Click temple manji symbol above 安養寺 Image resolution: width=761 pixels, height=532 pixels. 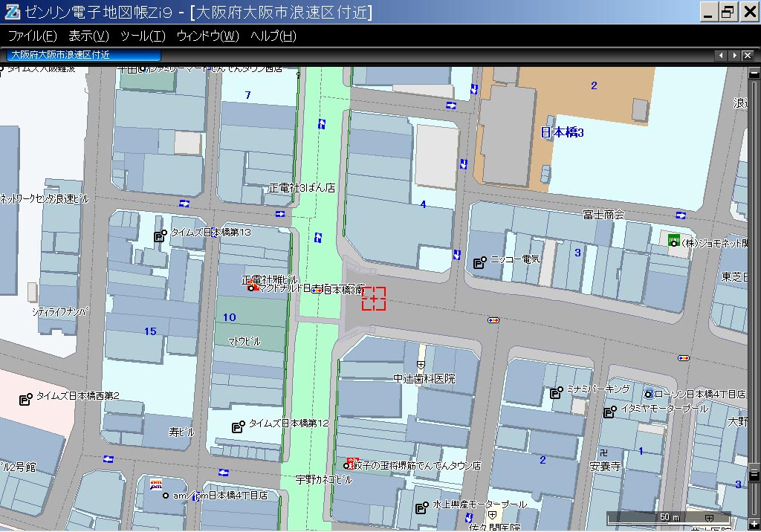click(603, 453)
